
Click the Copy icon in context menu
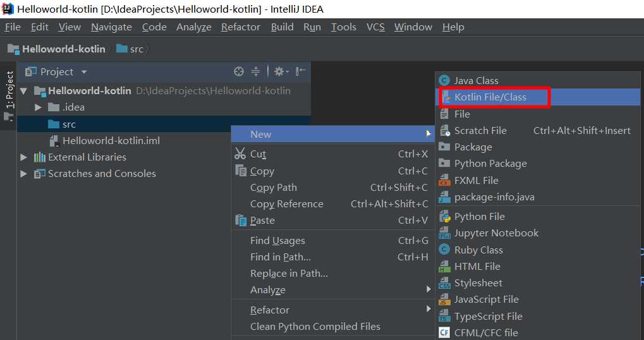(241, 171)
